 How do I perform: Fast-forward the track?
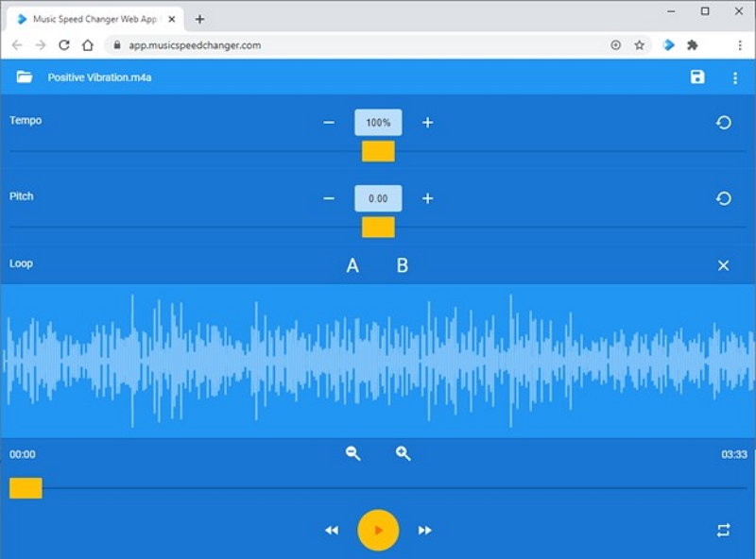coord(423,530)
